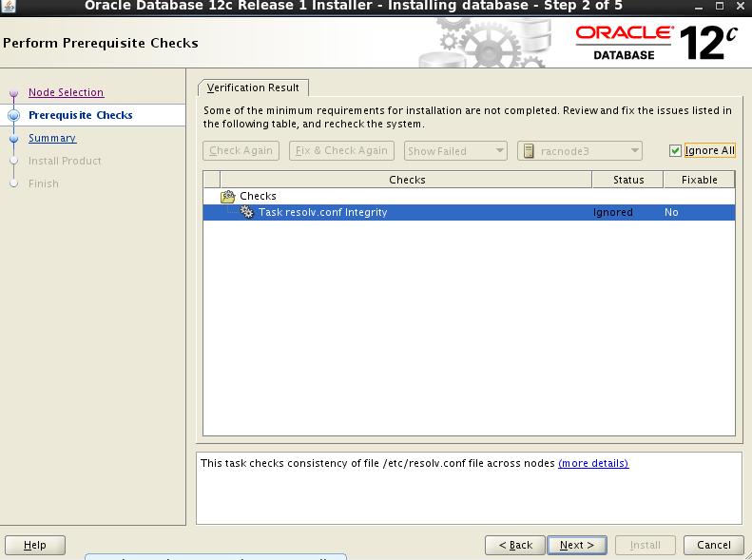Select Task resolv.conf Integrity row
Screen dimensions: 752x560
(469, 212)
